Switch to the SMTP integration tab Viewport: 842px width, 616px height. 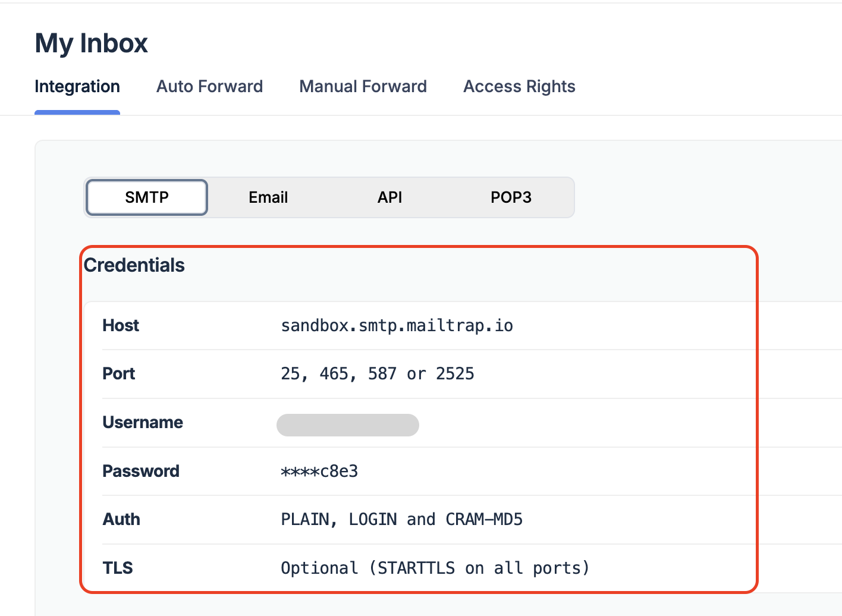[x=146, y=197]
